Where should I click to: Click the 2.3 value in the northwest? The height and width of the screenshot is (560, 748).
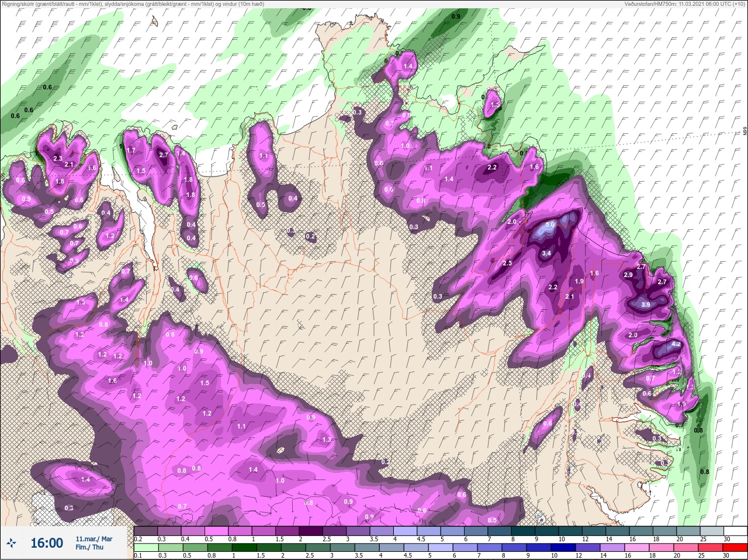tap(58, 158)
